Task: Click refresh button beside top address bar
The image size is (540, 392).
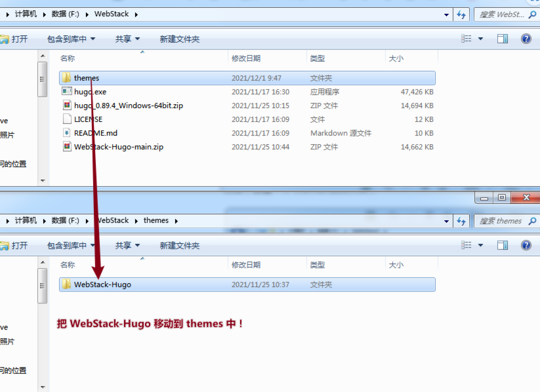Action: point(461,14)
